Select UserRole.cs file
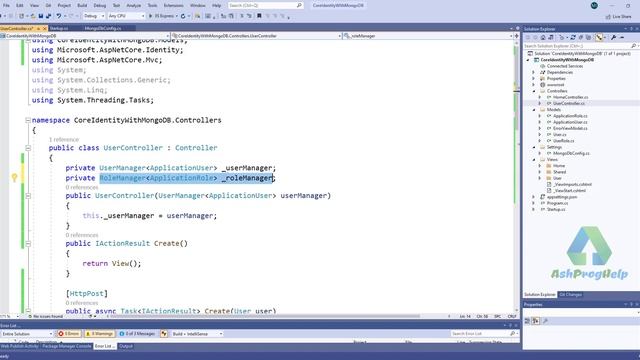Screen dimensions: 640x360 coord(563,141)
